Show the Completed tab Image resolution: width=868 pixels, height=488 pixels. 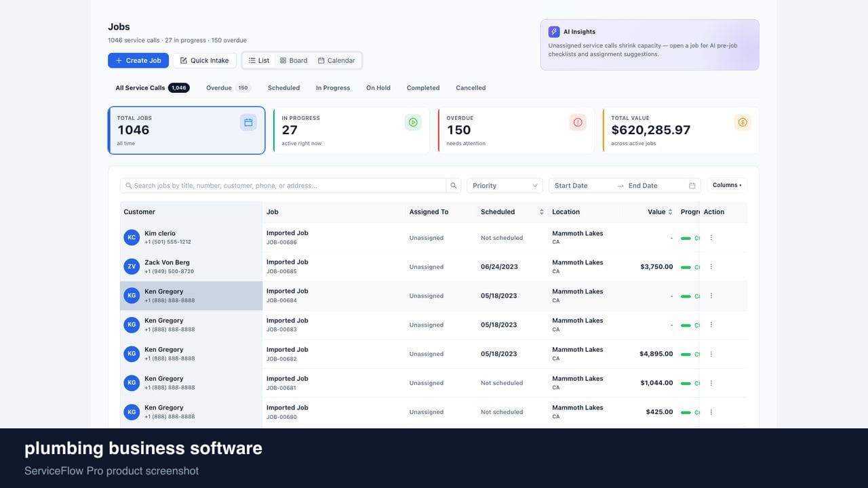[x=423, y=88]
